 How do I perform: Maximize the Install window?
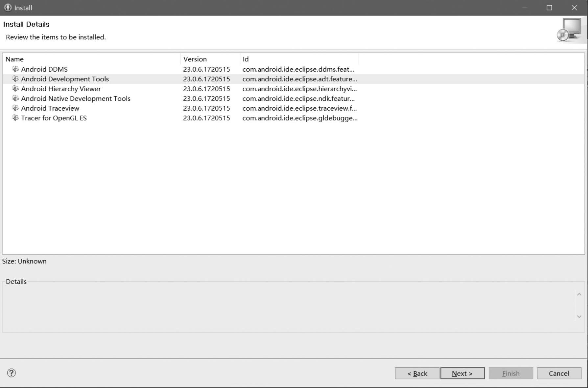(x=549, y=8)
